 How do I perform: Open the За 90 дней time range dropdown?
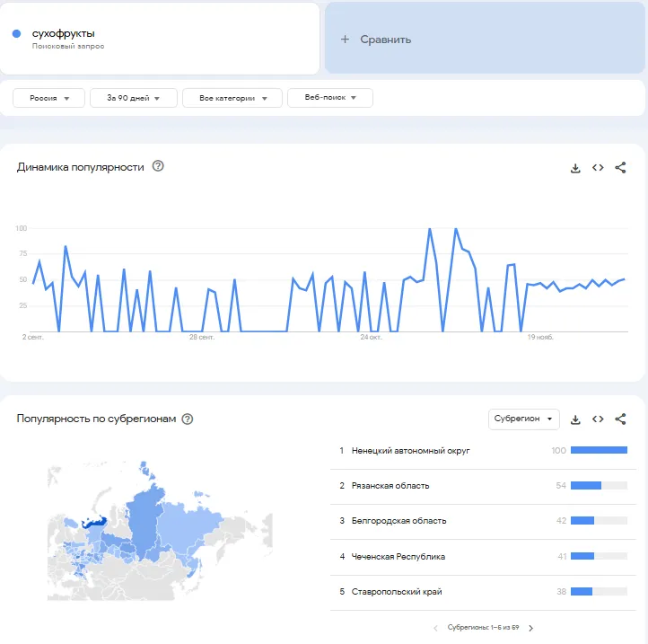pyautogui.click(x=134, y=98)
